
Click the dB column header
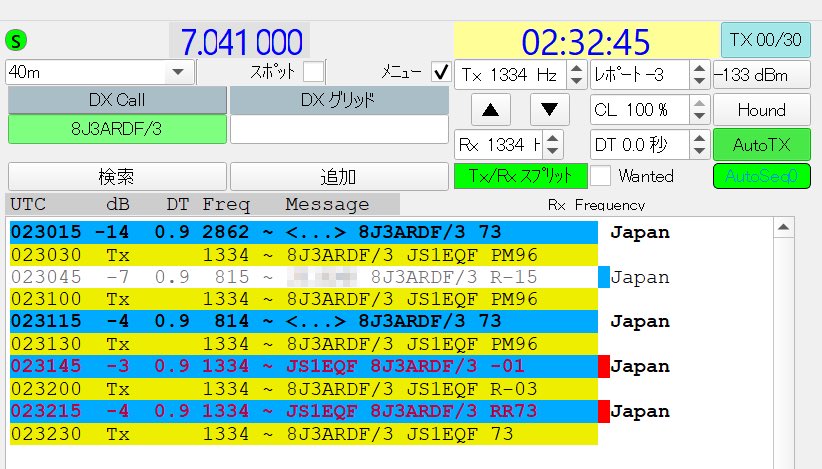pyautogui.click(x=118, y=204)
